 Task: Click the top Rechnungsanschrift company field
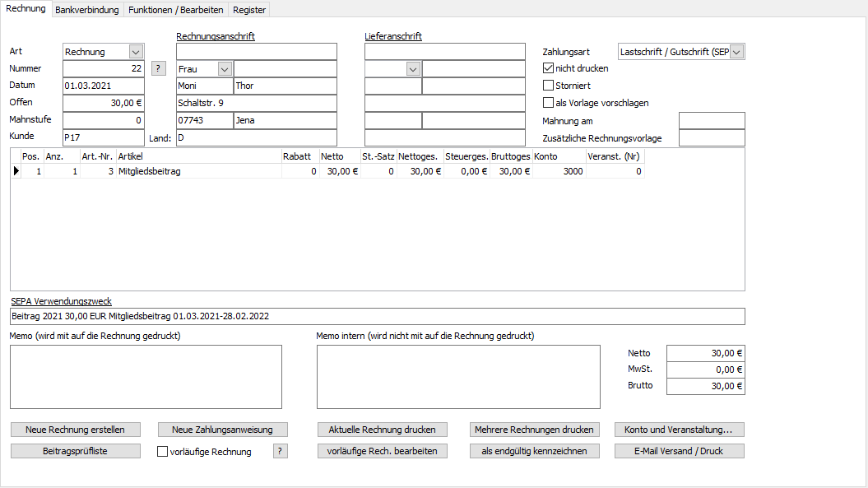pyautogui.click(x=257, y=52)
